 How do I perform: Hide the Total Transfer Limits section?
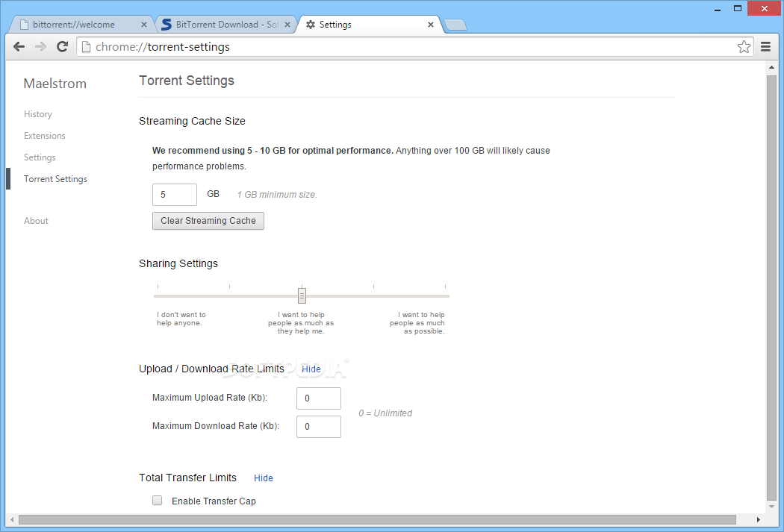tap(264, 478)
